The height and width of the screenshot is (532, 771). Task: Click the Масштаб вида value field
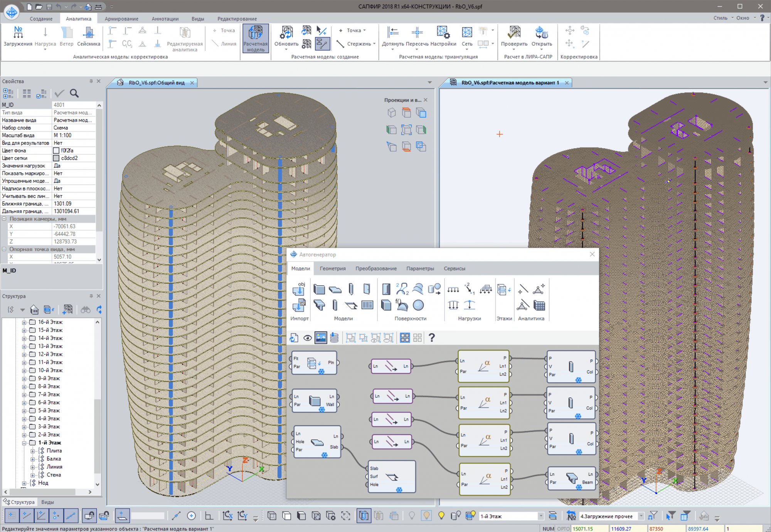[x=73, y=135]
